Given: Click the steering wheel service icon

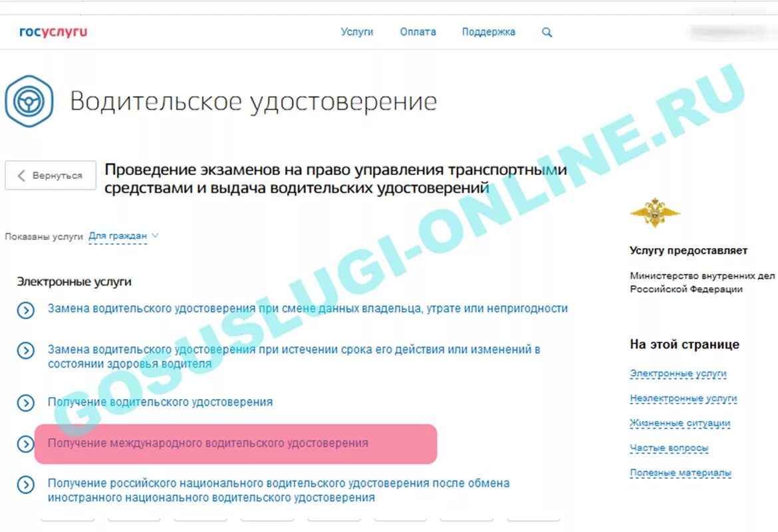Looking at the screenshot, I should click(x=28, y=101).
